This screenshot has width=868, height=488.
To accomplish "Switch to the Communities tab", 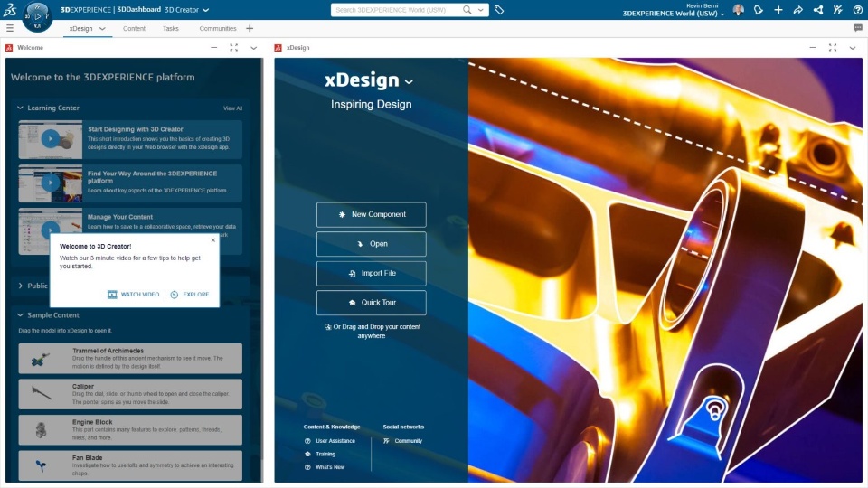I will pos(218,28).
